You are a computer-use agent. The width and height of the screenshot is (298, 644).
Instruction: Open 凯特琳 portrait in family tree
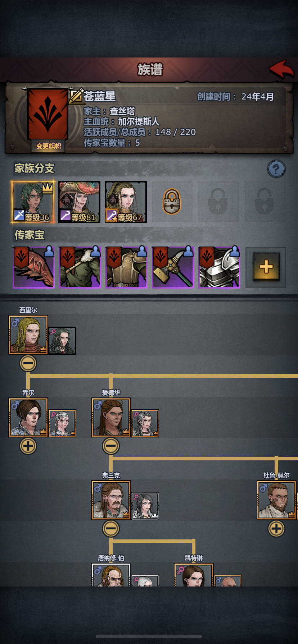coord(194,575)
